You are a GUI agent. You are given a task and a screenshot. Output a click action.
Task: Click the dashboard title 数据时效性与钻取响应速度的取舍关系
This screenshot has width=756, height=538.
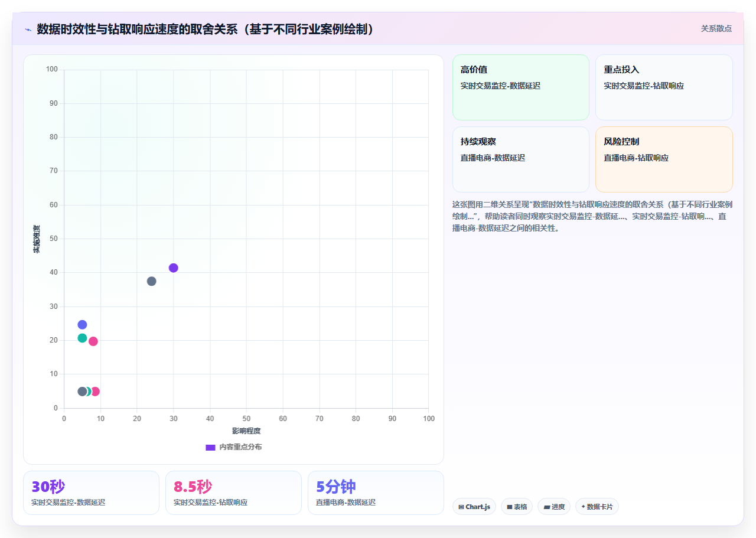tap(206, 29)
